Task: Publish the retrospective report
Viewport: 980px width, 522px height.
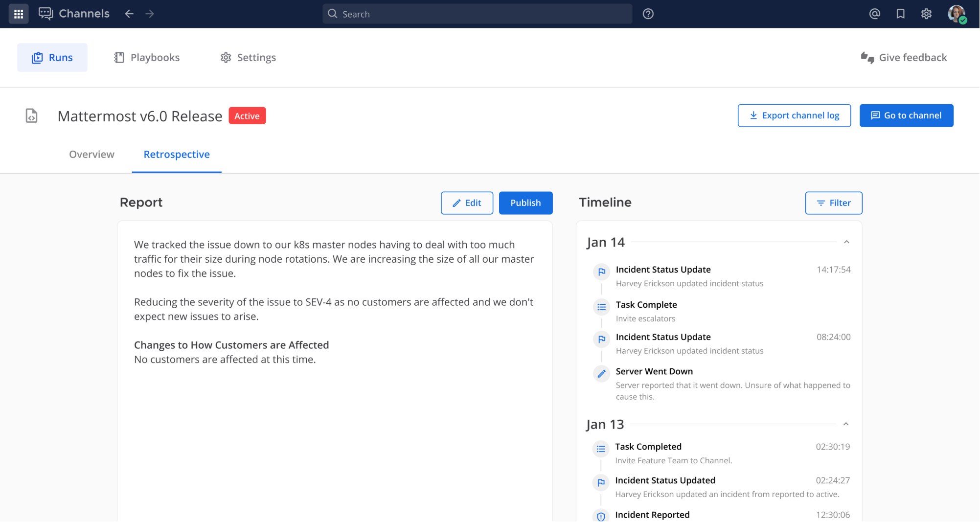Action: click(525, 203)
